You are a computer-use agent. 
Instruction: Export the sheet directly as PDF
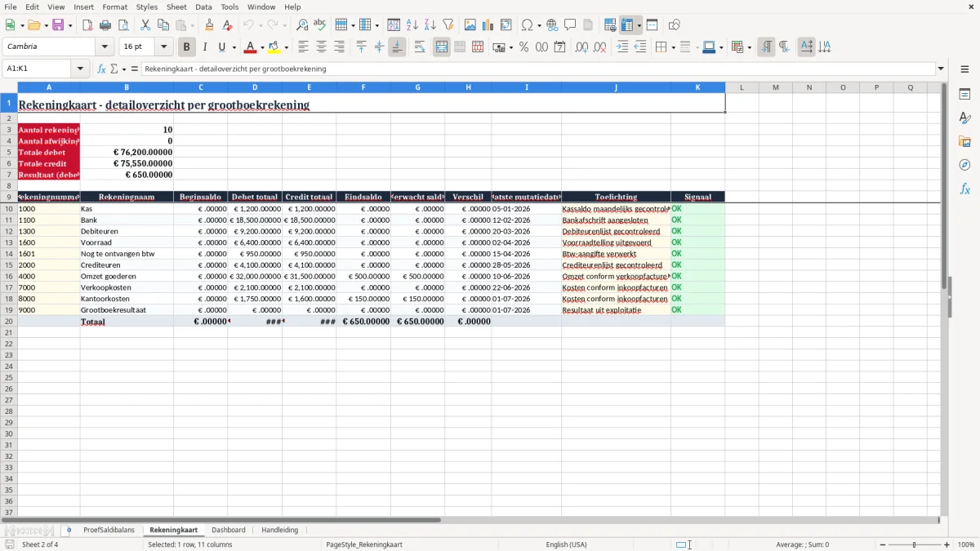87,25
